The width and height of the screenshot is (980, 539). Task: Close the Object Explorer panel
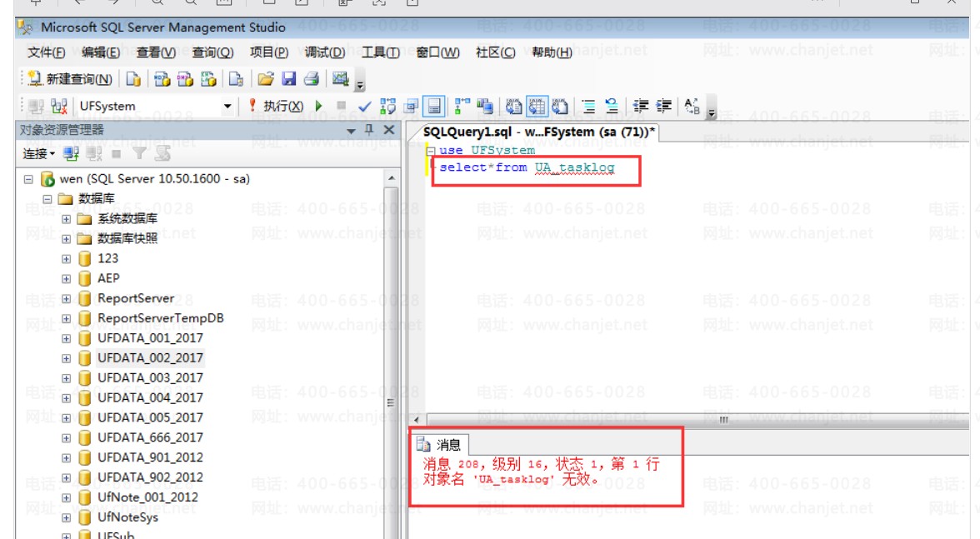click(388, 130)
